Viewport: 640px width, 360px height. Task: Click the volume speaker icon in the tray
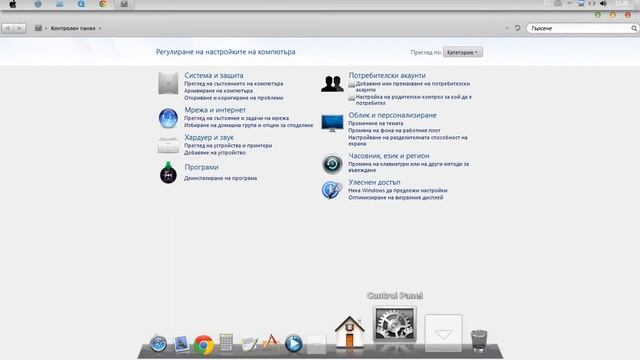click(603, 4)
